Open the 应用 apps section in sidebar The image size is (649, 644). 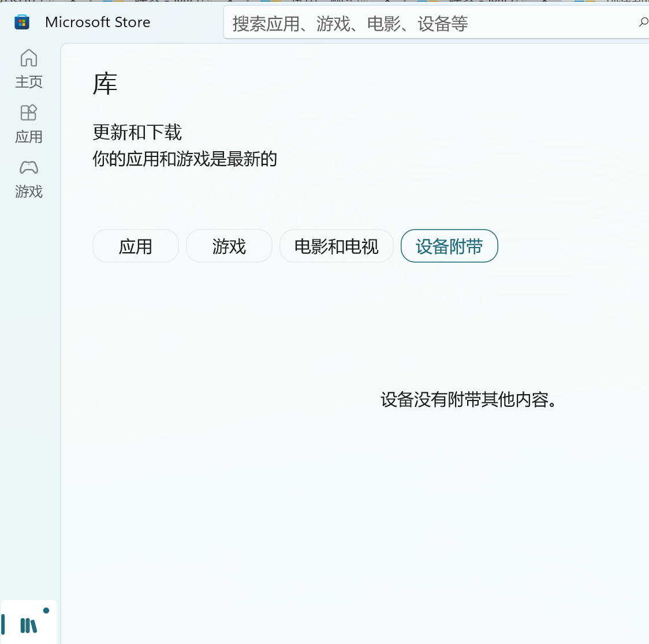(x=28, y=123)
